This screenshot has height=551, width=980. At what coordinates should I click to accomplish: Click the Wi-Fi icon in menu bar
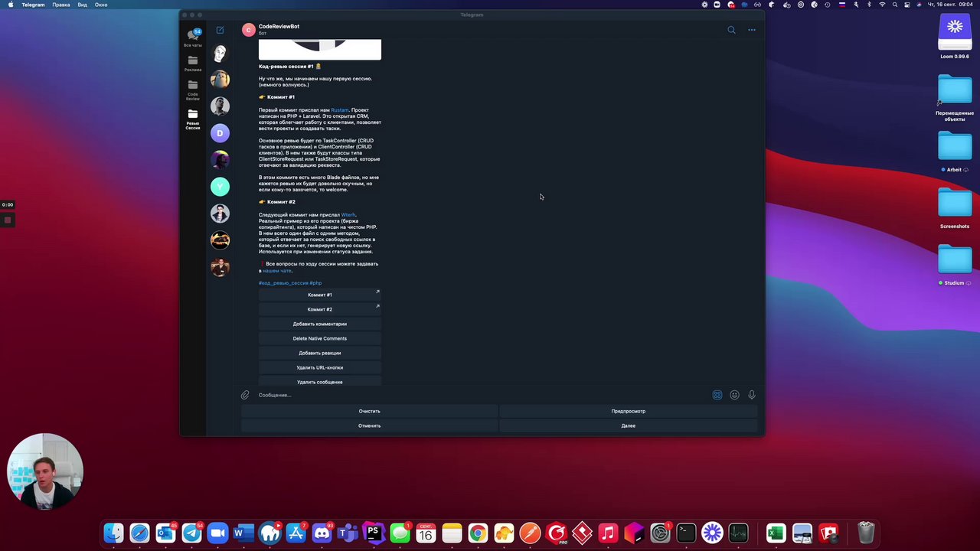point(882,5)
